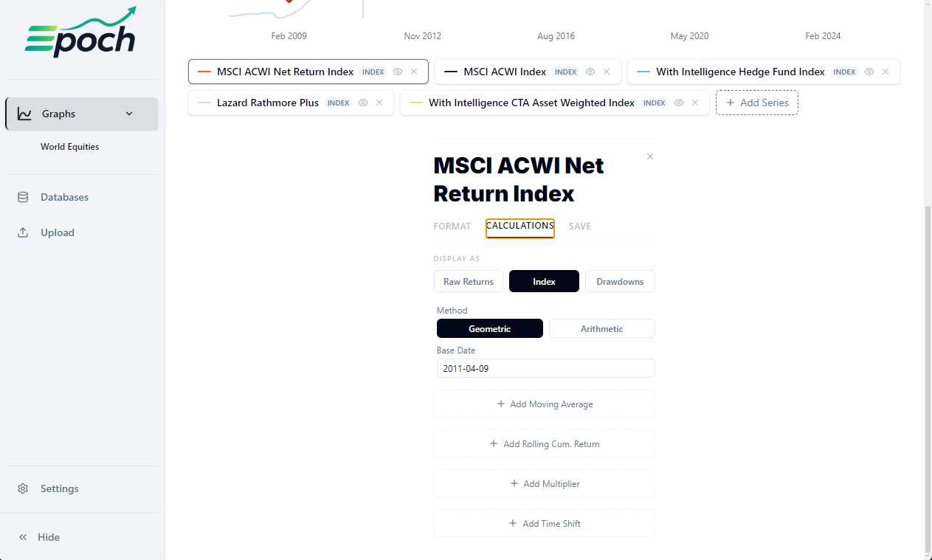The height and width of the screenshot is (560, 932).
Task: Click the Hide double-chevron icon
Action: pyautogui.click(x=23, y=537)
